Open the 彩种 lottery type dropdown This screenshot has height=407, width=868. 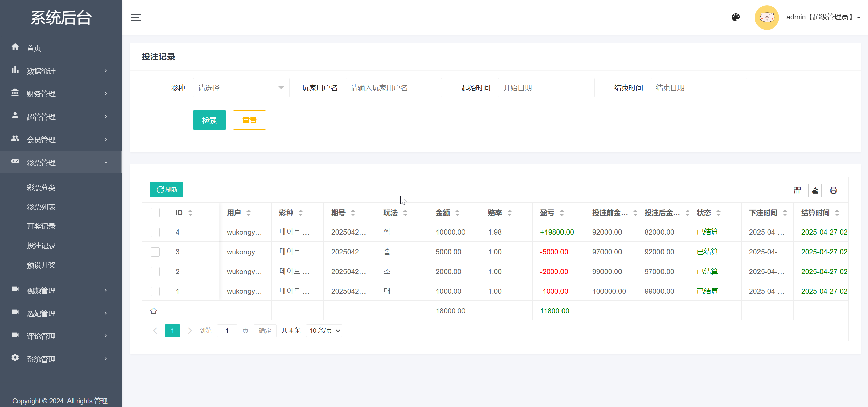pyautogui.click(x=241, y=88)
